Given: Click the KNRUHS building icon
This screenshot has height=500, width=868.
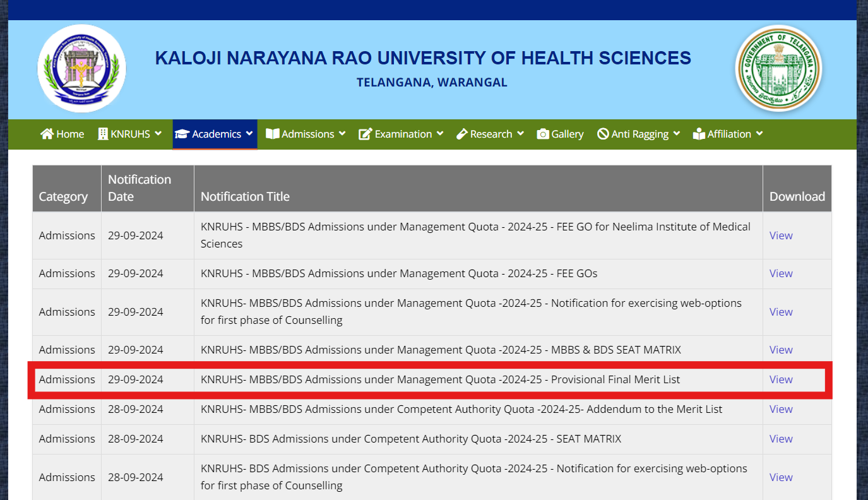Looking at the screenshot, I should click(103, 133).
